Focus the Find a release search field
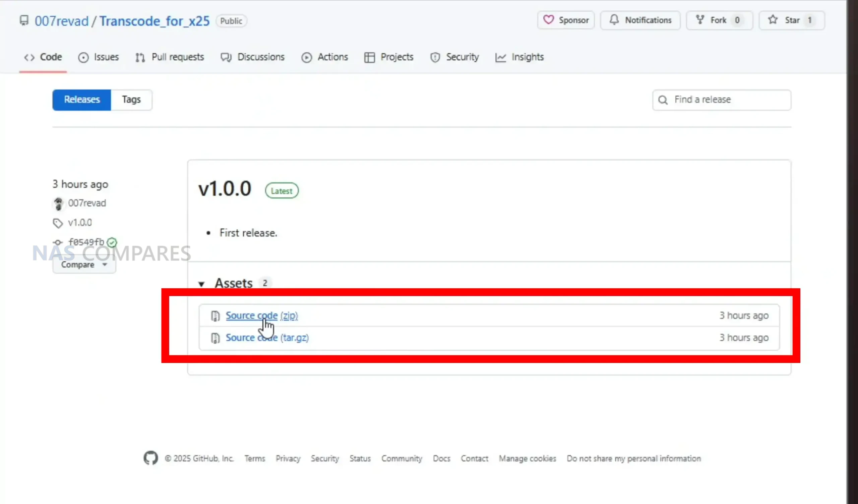The height and width of the screenshot is (504, 858). [x=722, y=100]
